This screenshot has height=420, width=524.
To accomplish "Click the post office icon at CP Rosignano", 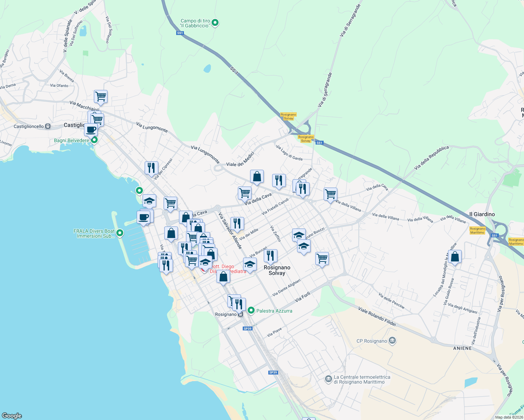I will pyautogui.click(x=392, y=340).
